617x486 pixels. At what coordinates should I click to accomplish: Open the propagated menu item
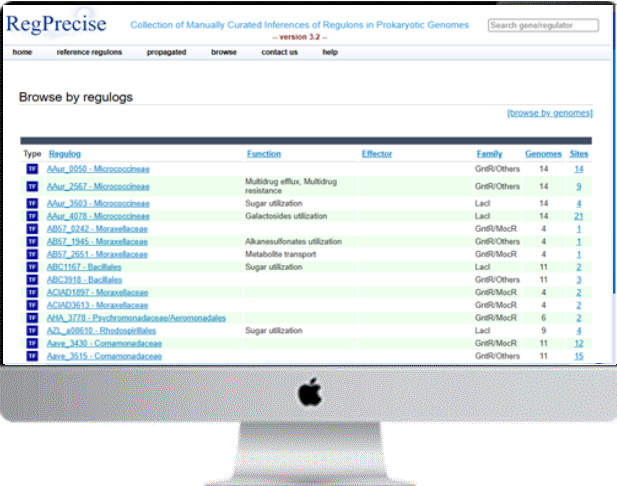tap(166, 51)
